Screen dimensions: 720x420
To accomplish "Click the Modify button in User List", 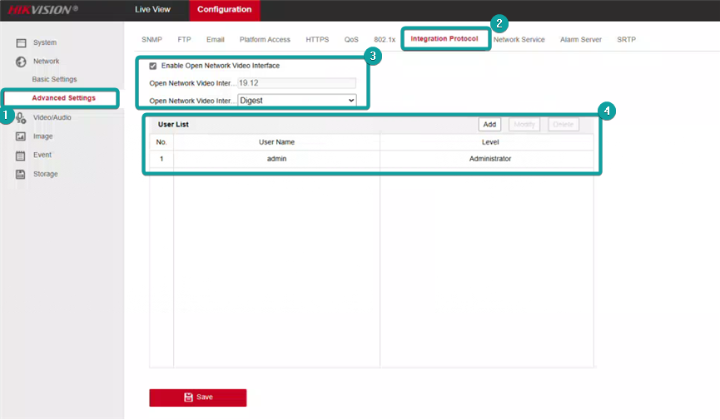I will pos(523,124).
